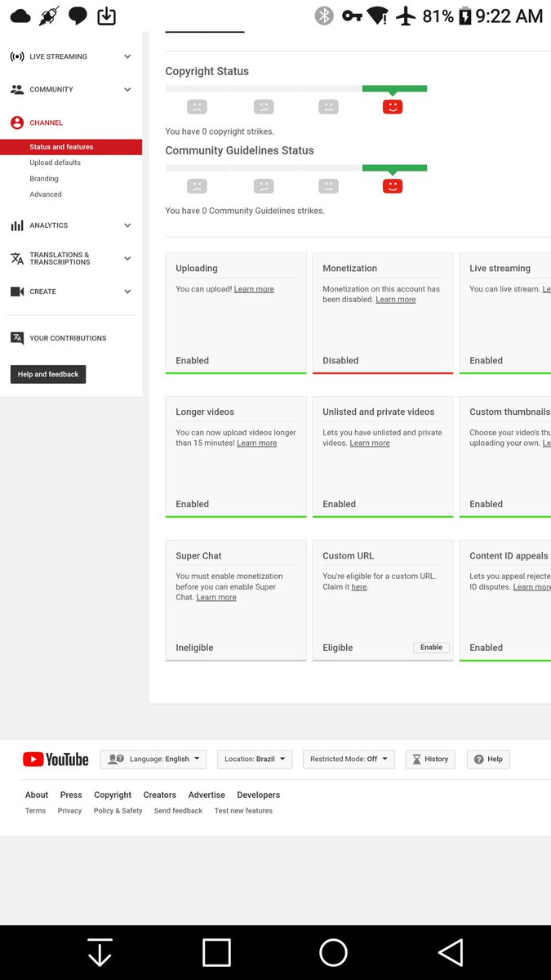Expand the Translations & Transcriptions chevron
This screenshot has height=980, width=551.
pos(127,259)
